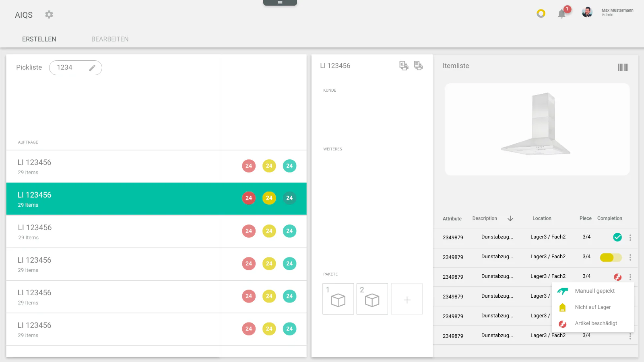The width and height of the screenshot is (644, 362).
Task: Open the extractor hood product image
Action: (537, 129)
